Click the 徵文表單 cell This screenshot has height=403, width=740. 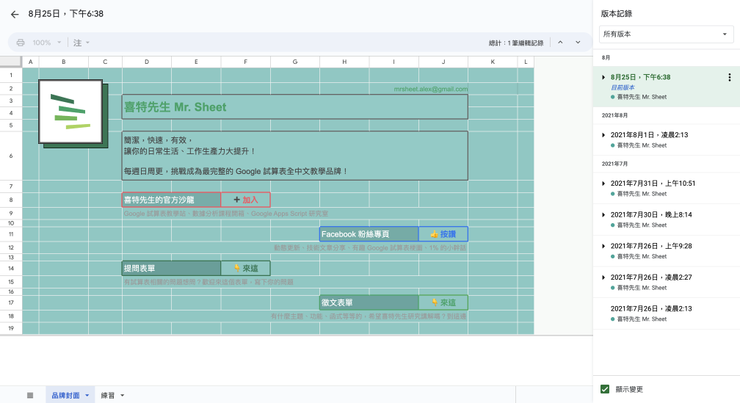point(369,302)
